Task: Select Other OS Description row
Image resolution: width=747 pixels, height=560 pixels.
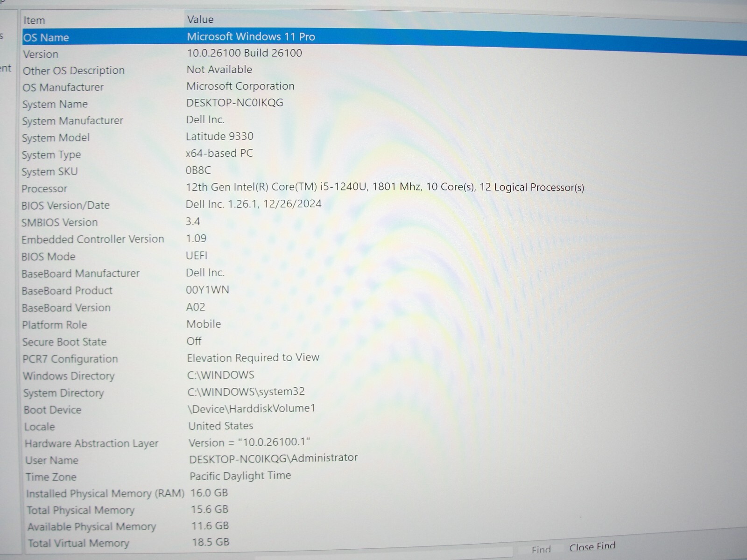Action: 73,71
